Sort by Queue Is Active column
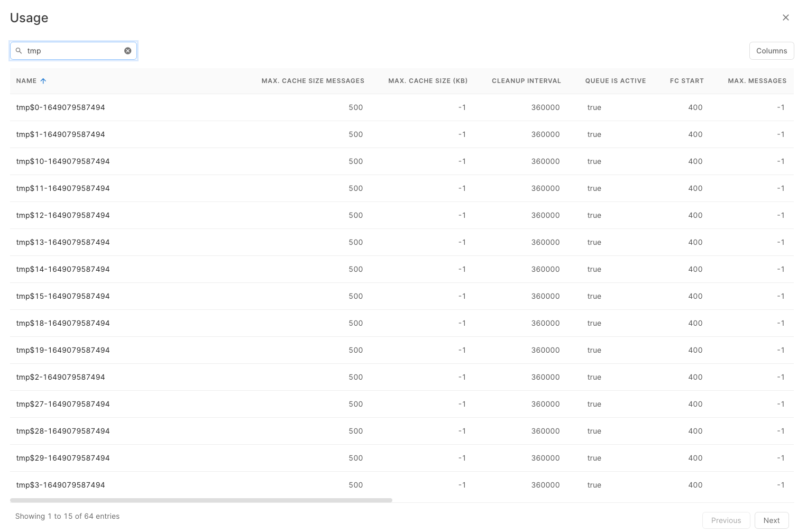This screenshot has width=807, height=532. click(615, 81)
